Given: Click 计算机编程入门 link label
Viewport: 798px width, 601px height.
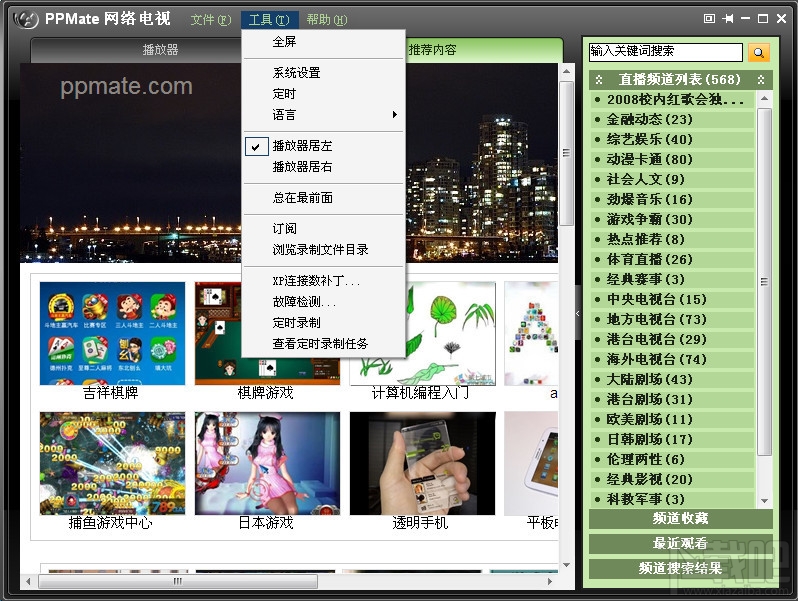Looking at the screenshot, I should tap(420, 393).
